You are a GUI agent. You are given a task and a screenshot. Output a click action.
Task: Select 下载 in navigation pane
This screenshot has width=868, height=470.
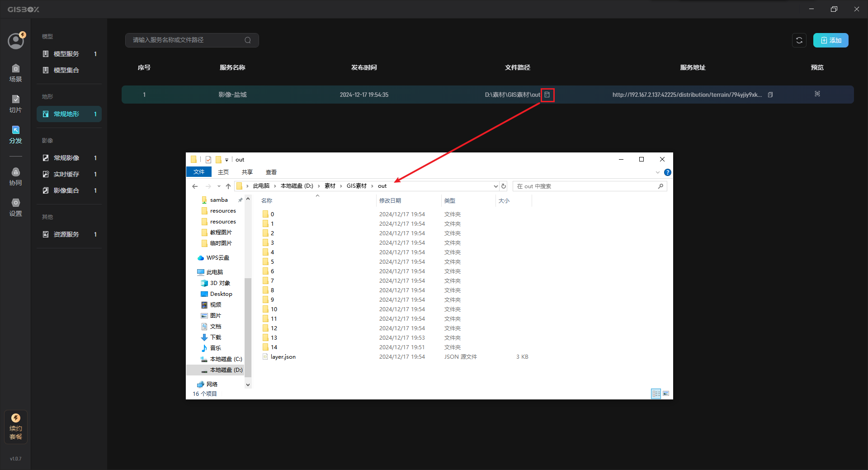pos(216,337)
